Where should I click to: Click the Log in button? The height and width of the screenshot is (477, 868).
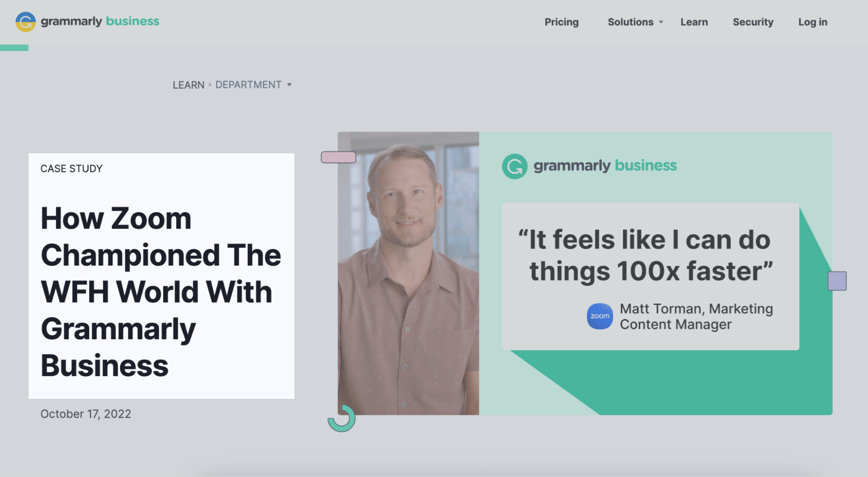813,22
